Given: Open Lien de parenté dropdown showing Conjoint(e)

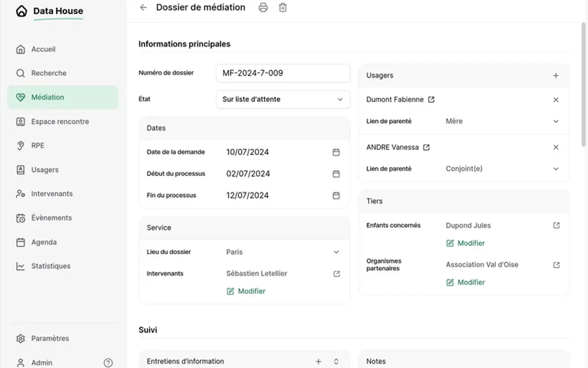Looking at the screenshot, I should click(556, 169).
